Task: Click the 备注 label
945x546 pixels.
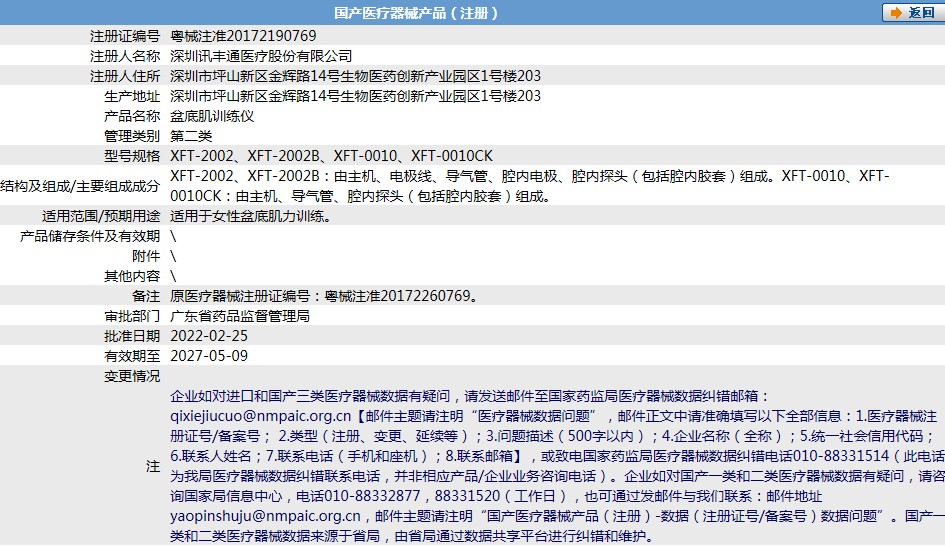Action: 146,296
